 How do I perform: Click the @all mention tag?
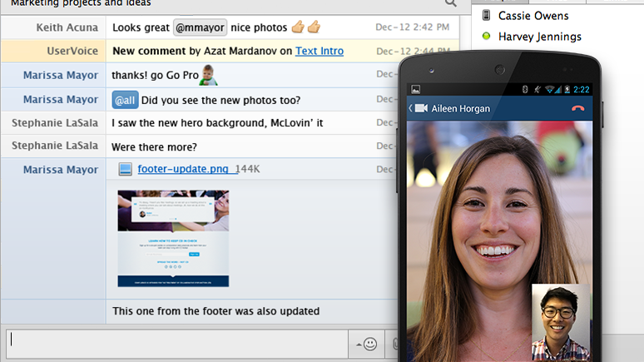click(125, 100)
